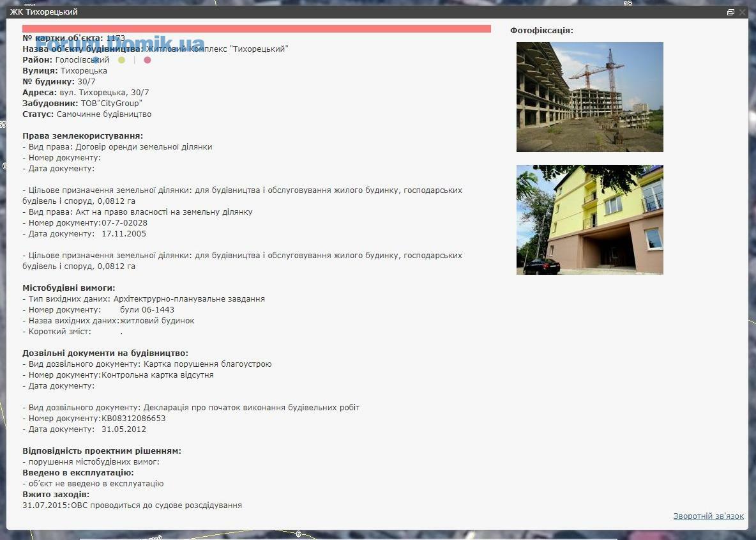The height and width of the screenshot is (540, 756).
Task: Click the Назва вихідних даних: житловий будинок line
Action: point(109,320)
